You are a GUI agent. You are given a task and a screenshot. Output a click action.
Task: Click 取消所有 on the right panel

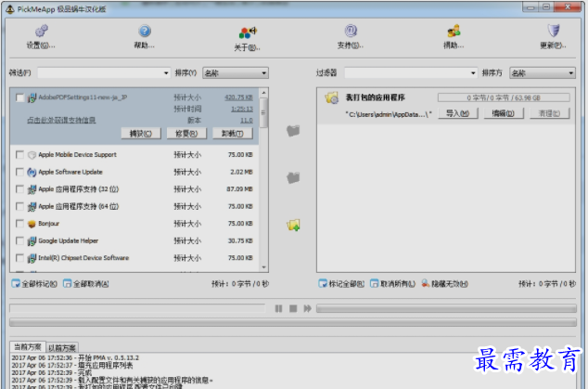click(392, 284)
